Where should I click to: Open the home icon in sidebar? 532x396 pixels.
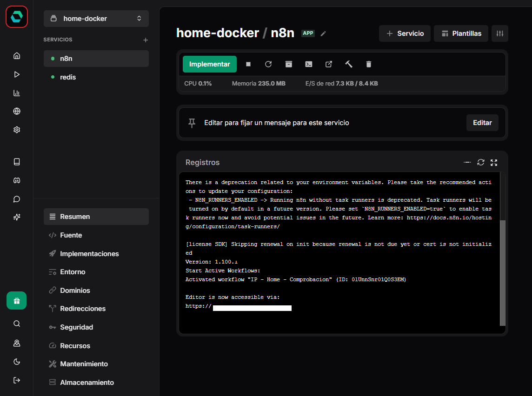(17, 56)
